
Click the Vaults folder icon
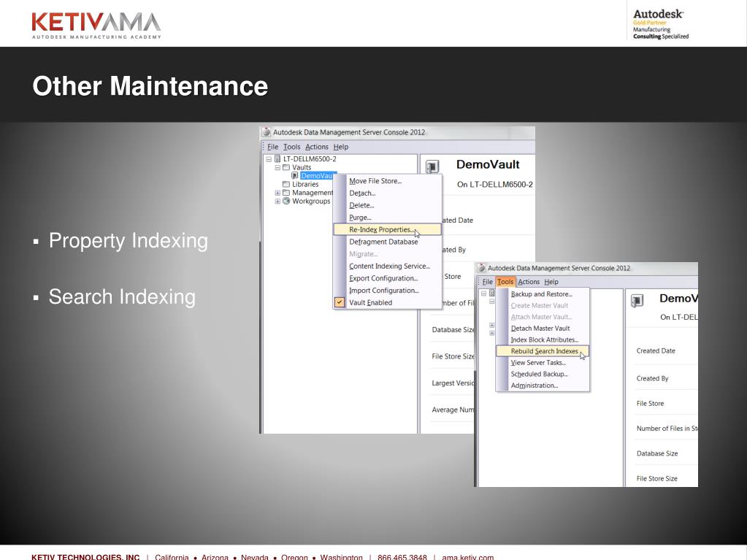[x=286, y=168]
